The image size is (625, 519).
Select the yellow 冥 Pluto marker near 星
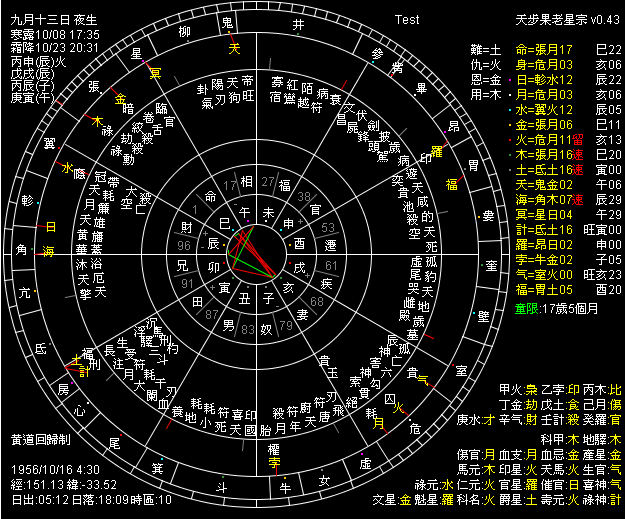coord(155,73)
